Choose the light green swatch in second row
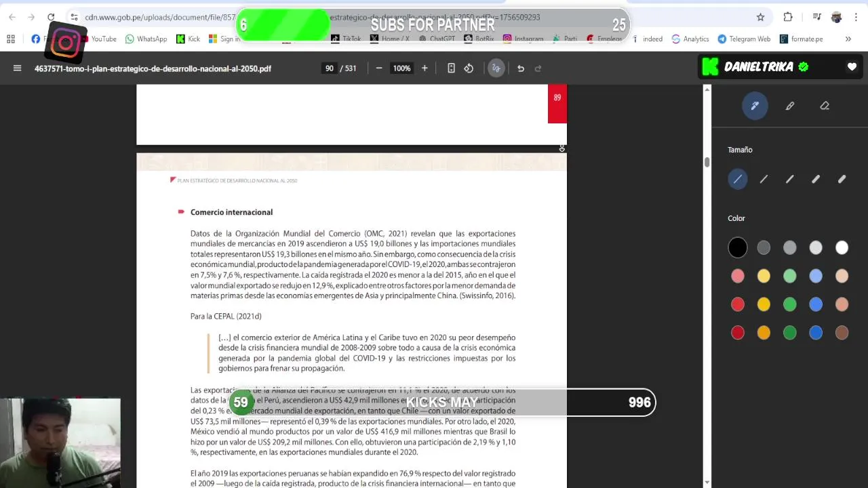This screenshot has height=488, width=868. 789,276
